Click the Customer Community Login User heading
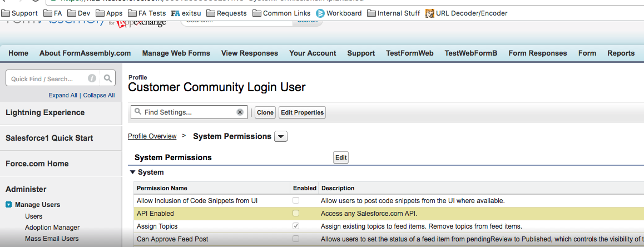The width and height of the screenshot is (644, 247). click(217, 87)
